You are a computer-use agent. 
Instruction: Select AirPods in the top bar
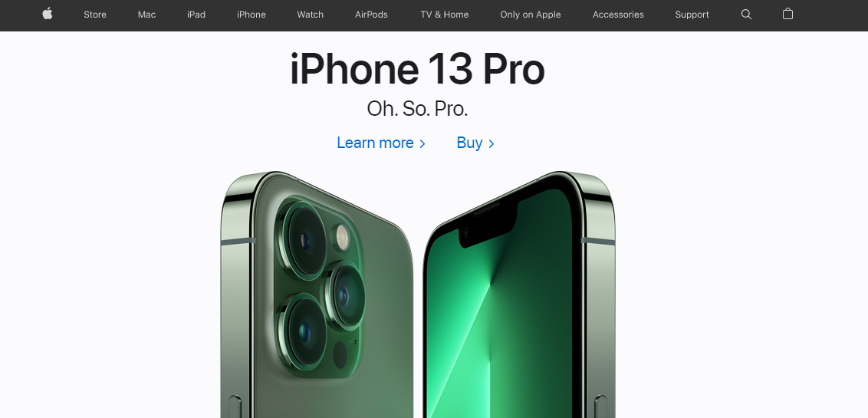[371, 15]
